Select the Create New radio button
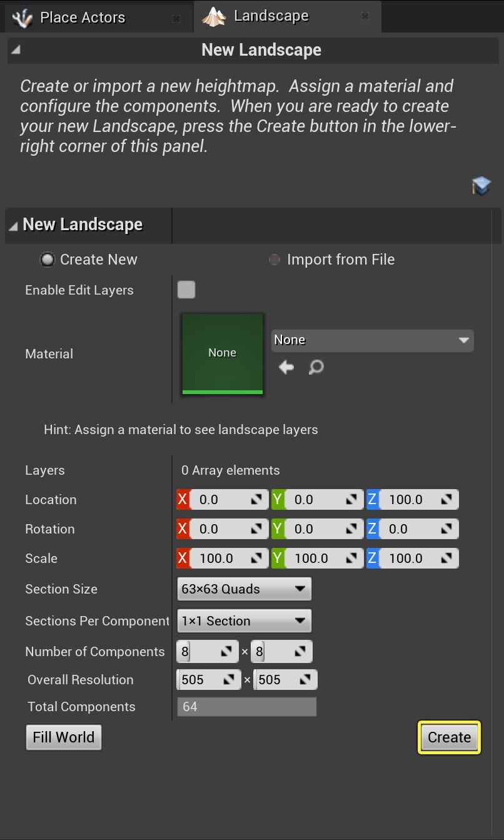The image size is (504, 840). click(x=48, y=260)
